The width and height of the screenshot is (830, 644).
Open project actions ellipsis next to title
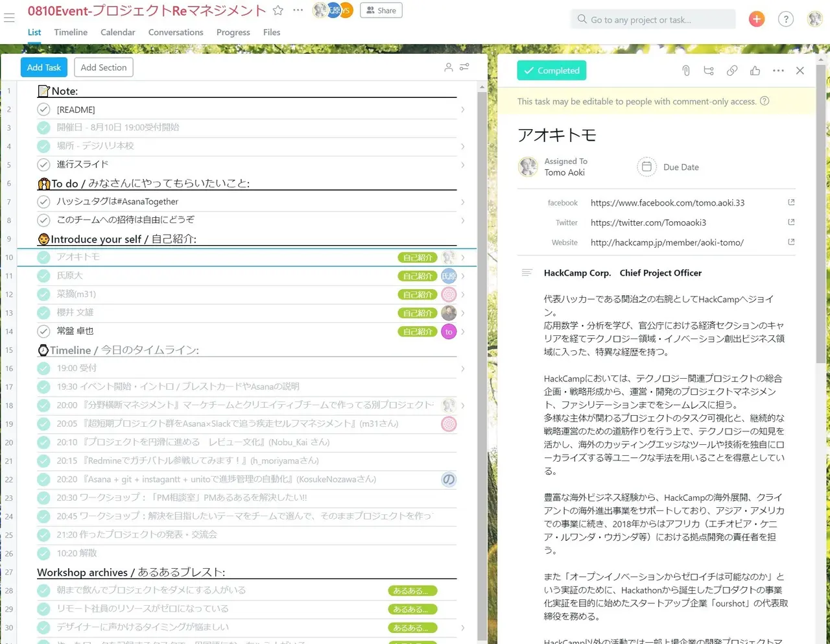pyautogui.click(x=298, y=10)
